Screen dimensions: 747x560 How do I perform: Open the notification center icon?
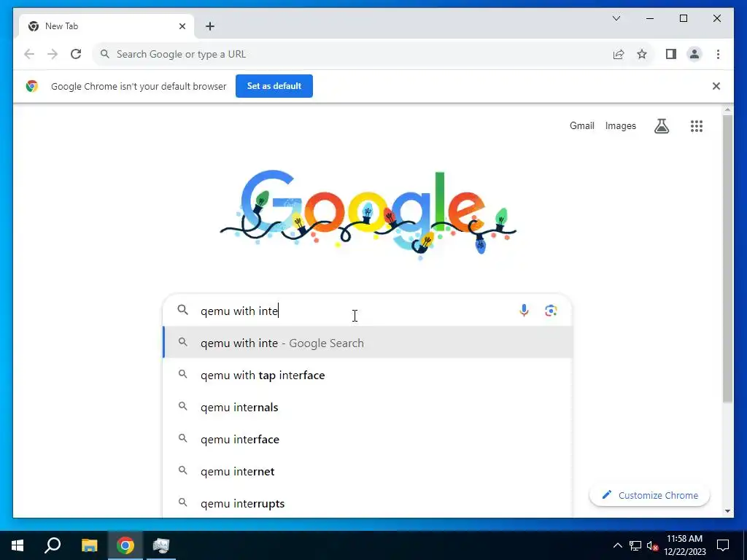[x=723, y=545]
